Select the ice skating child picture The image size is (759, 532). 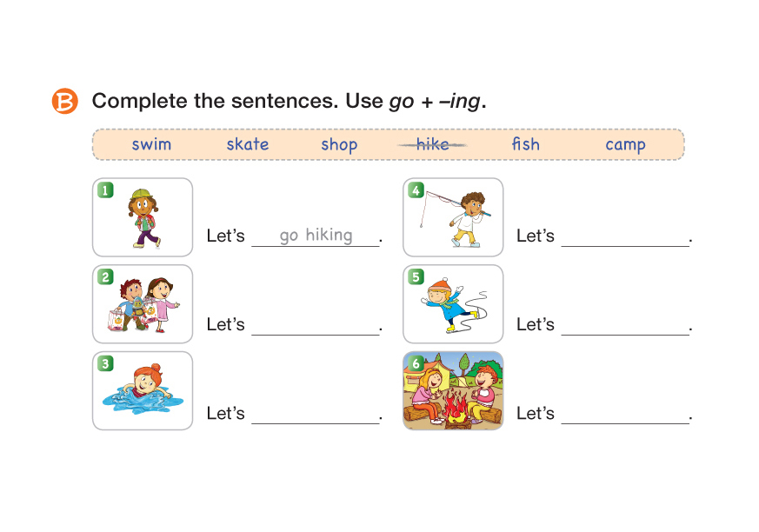(x=454, y=305)
